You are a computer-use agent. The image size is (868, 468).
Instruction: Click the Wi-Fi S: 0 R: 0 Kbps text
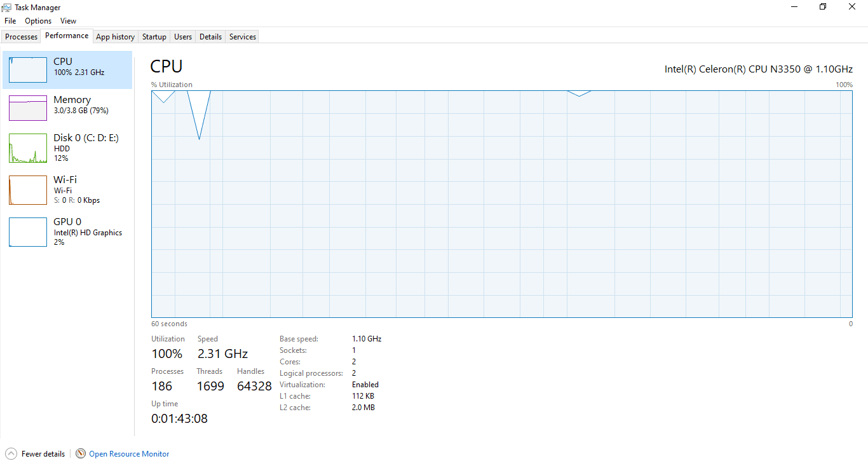tap(76, 200)
